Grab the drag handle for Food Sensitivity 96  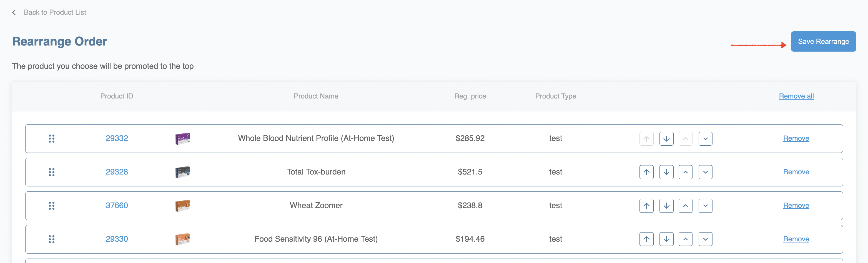click(x=52, y=239)
